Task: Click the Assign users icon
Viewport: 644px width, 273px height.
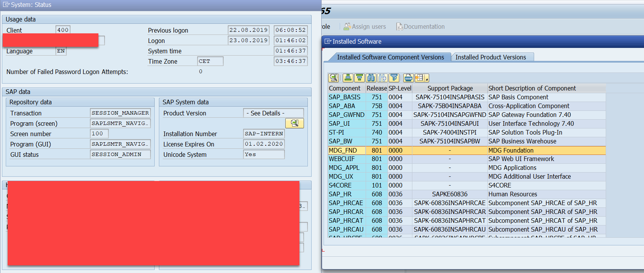Action: pos(347,26)
